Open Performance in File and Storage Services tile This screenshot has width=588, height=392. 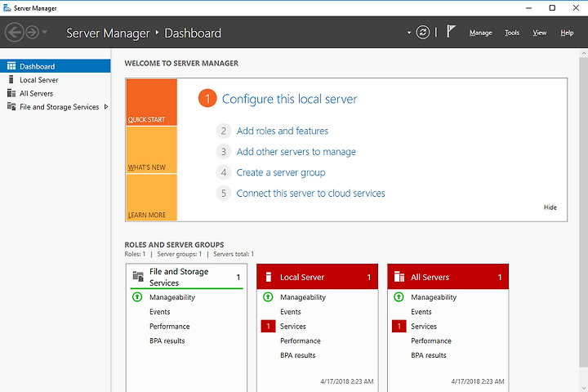click(x=170, y=327)
